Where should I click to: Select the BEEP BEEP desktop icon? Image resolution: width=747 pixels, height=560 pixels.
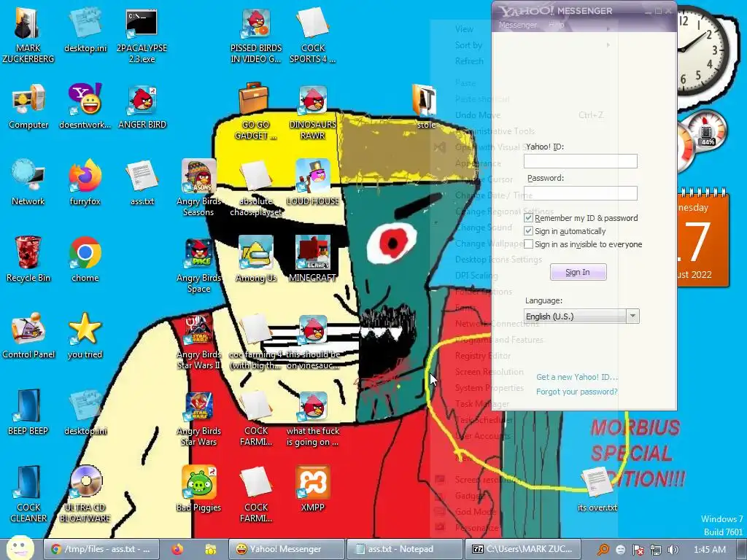tap(28, 412)
